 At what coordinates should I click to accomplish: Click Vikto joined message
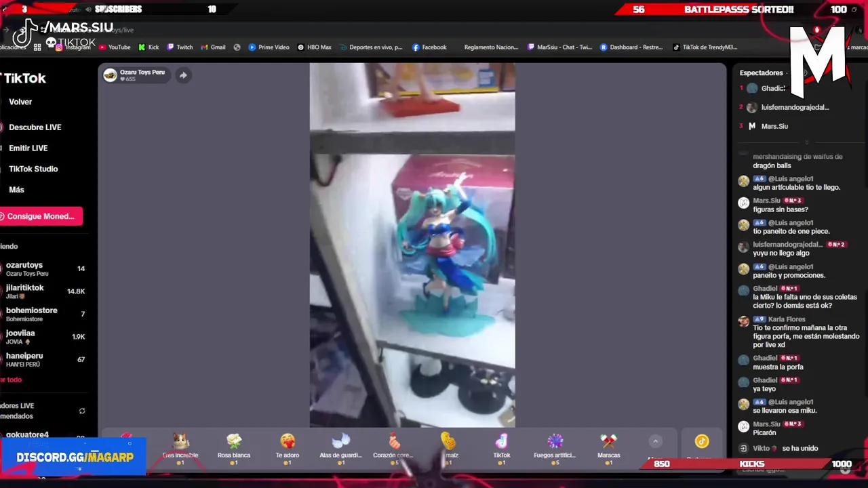point(778,448)
